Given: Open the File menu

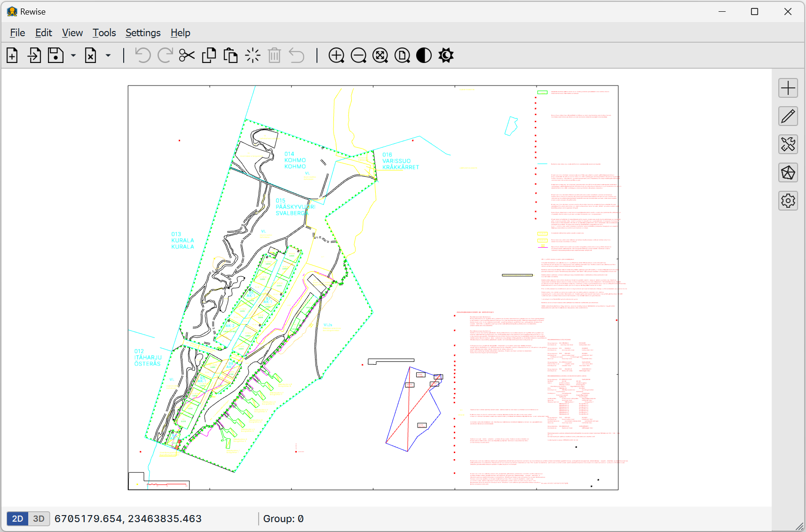Looking at the screenshot, I should (17, 33).
